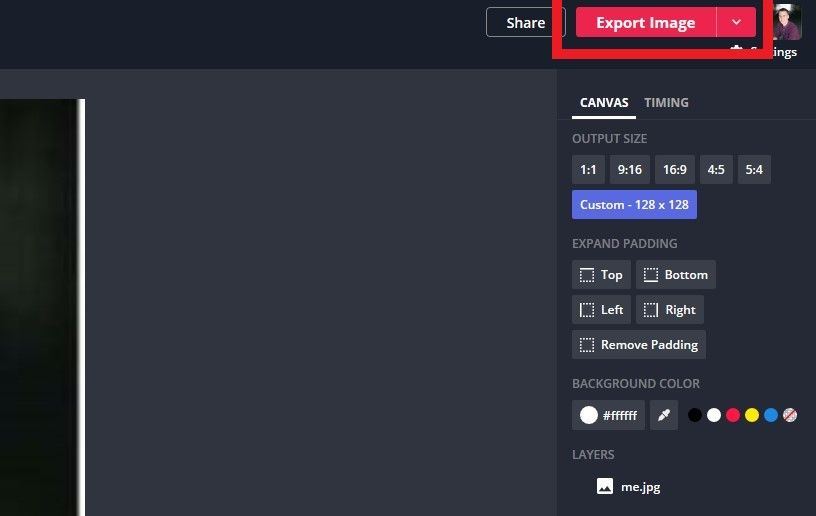Click the Export Image button
The height and width of the screenshot is (516, 816).
click(x=645, y=23)
